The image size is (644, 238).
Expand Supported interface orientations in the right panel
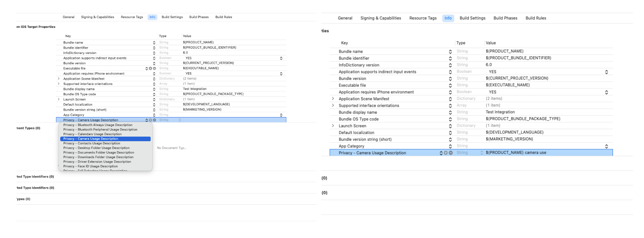333,106
